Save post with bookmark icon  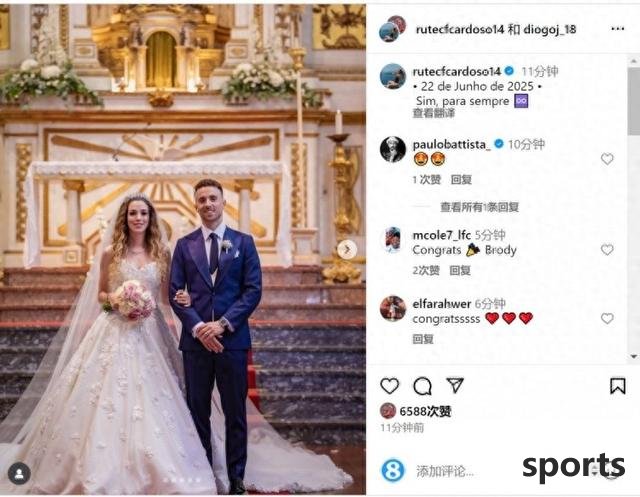[618, 386]
